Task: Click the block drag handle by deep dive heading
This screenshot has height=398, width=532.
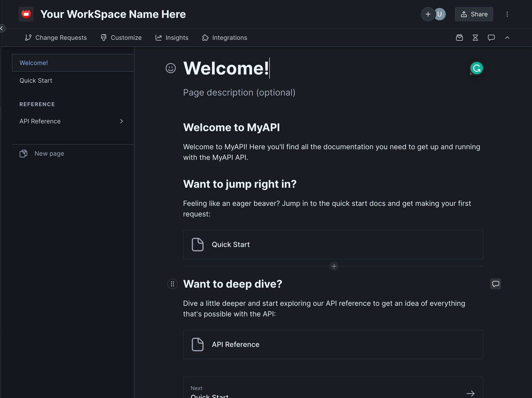Action: pyautogui.click(x=172, y=284)
